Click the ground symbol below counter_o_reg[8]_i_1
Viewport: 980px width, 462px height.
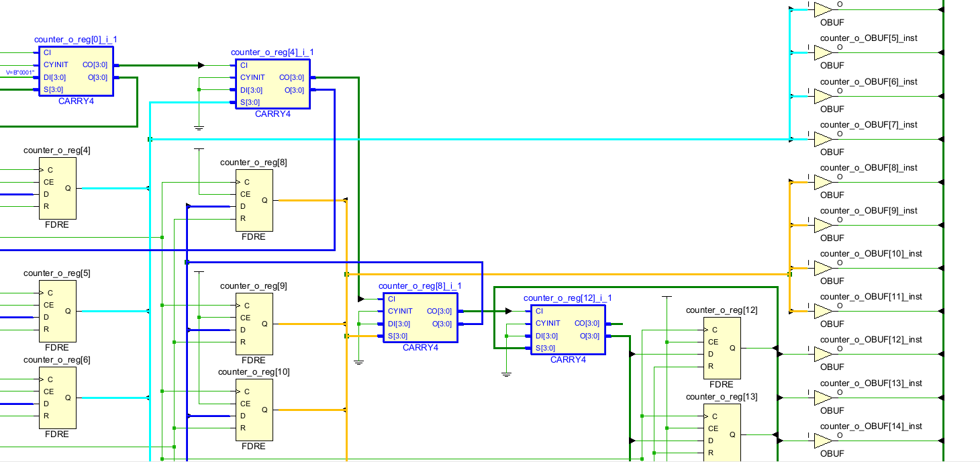point(359,361)
